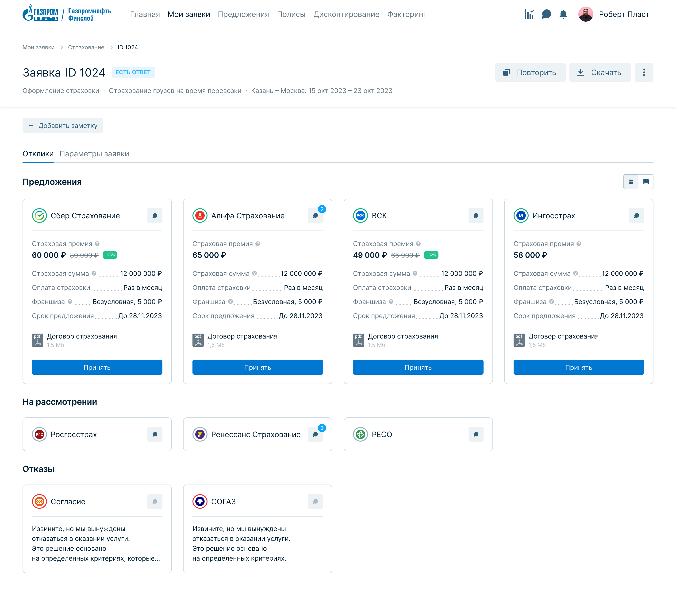Open chat with Альфа Страхование

315,216
